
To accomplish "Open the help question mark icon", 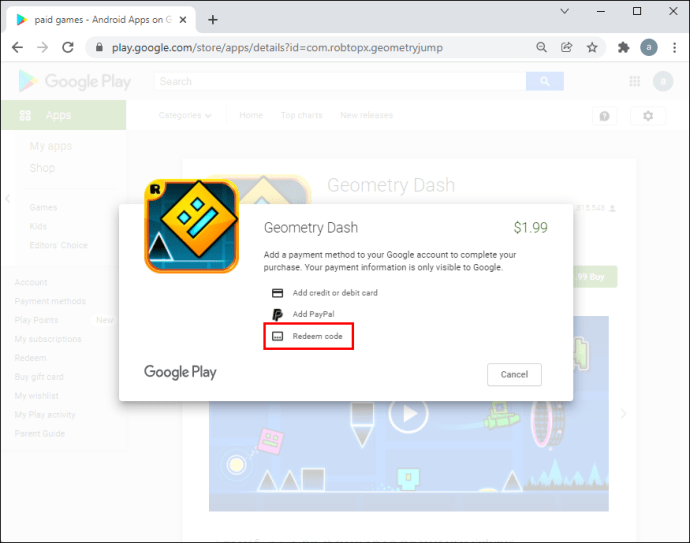I will pyautogui.click(x=605, y=116).
